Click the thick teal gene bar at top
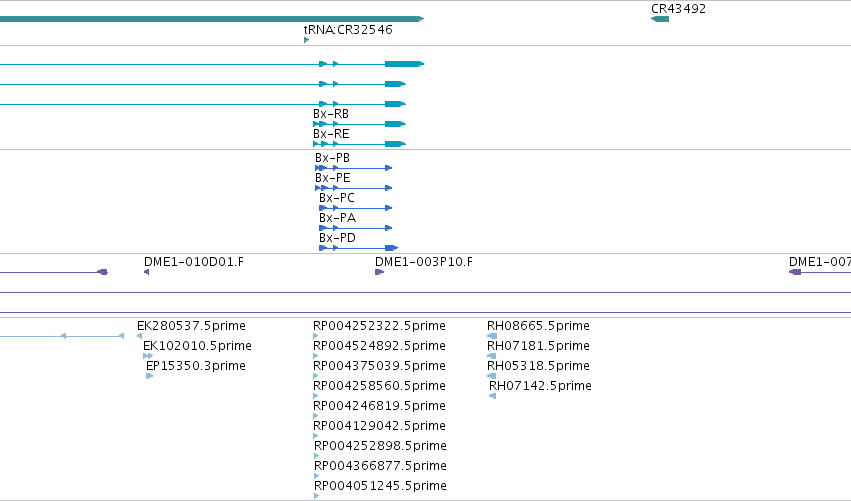 pyautogui.click(x=212, y=19)
